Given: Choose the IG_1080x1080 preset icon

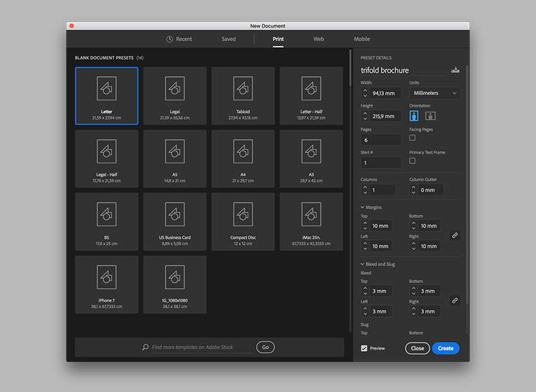Looking at the screenshot, I should point(175,277).
